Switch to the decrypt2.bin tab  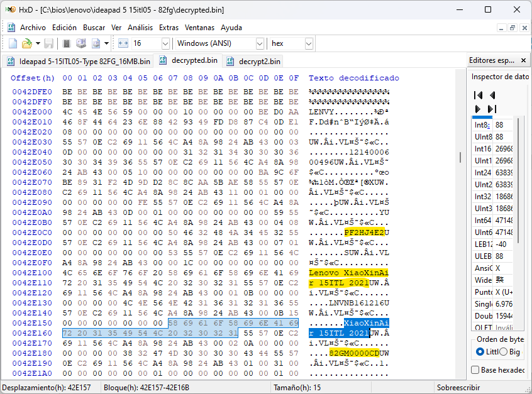click(x=253, y=62)
